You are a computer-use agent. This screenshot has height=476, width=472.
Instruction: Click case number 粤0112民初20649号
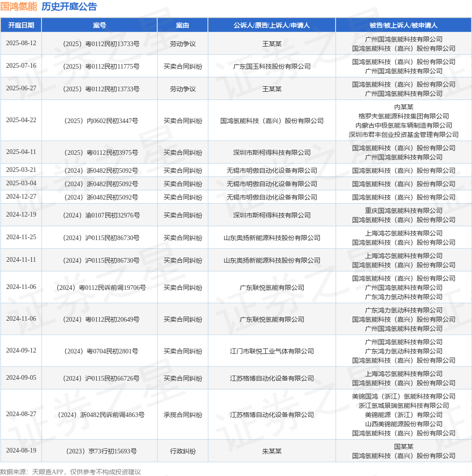click(101, 319)
